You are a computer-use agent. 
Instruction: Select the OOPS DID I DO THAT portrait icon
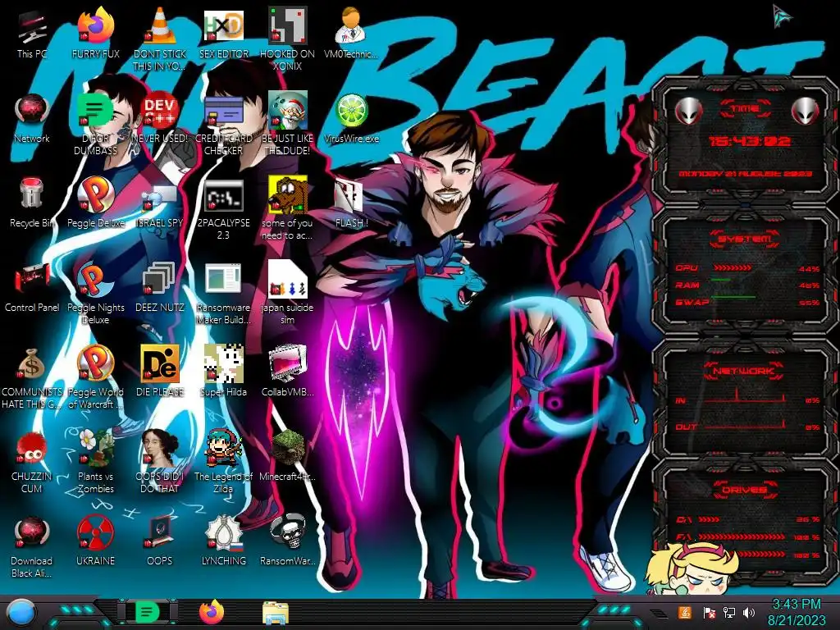(x=160, y=447)
